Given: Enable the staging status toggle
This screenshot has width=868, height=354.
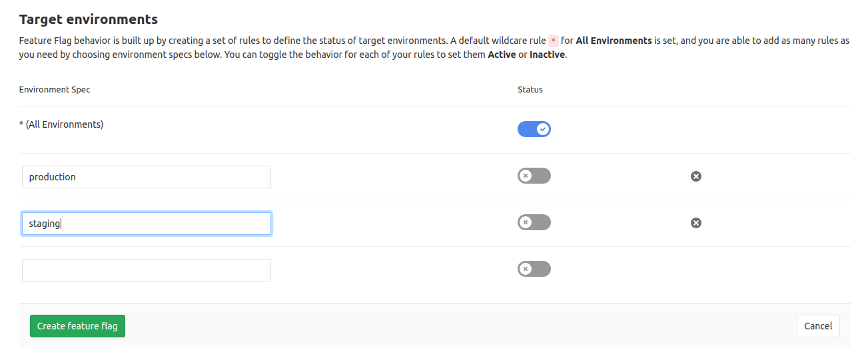Looking at the screenshot, I should coord(534,222).
